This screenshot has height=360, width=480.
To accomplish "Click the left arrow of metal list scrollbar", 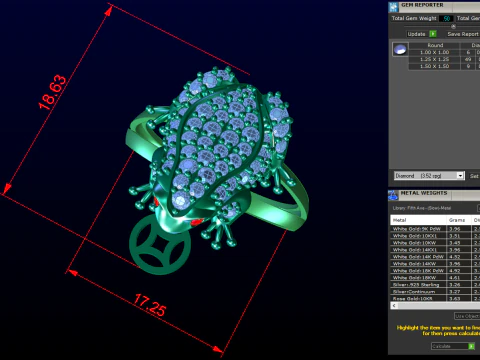I will (x=394, y=306).
